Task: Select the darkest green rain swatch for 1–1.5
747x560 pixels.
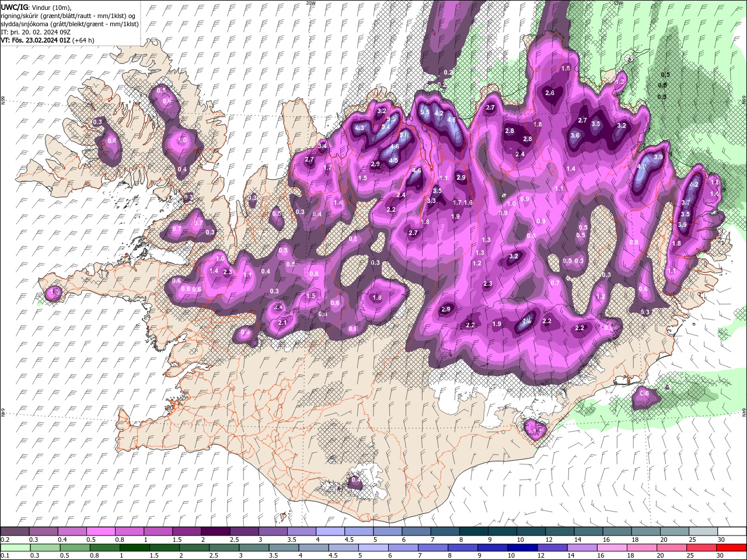Action: tap(134, 548)
